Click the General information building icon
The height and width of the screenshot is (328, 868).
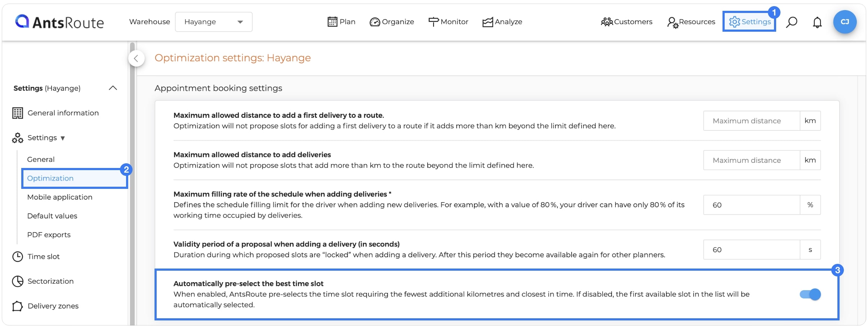tap(17, 113)
